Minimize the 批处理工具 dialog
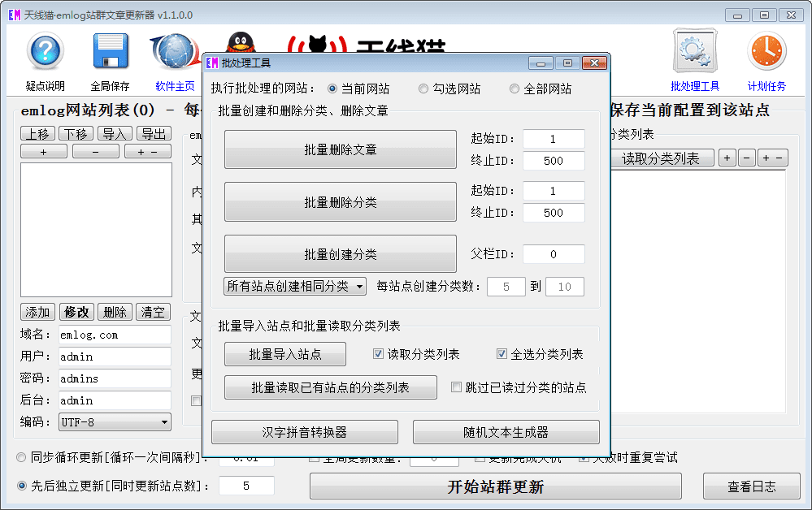This screenshot has height=510, width=812. (x=541, y=63)
